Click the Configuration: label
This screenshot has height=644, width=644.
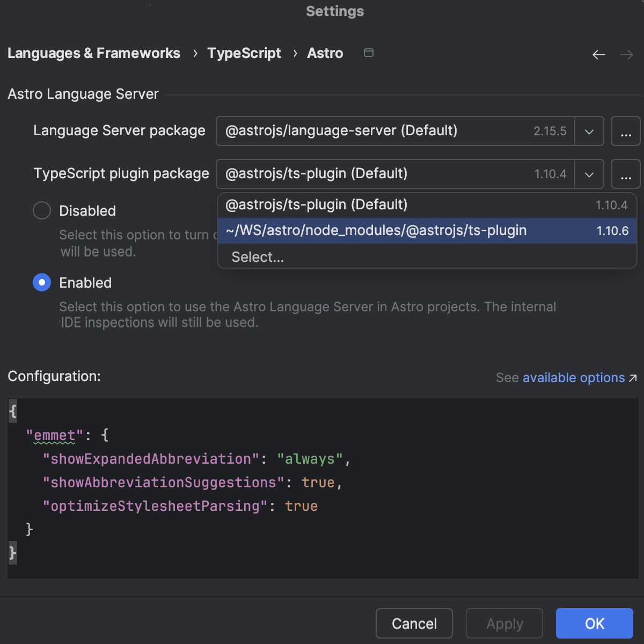54,376
